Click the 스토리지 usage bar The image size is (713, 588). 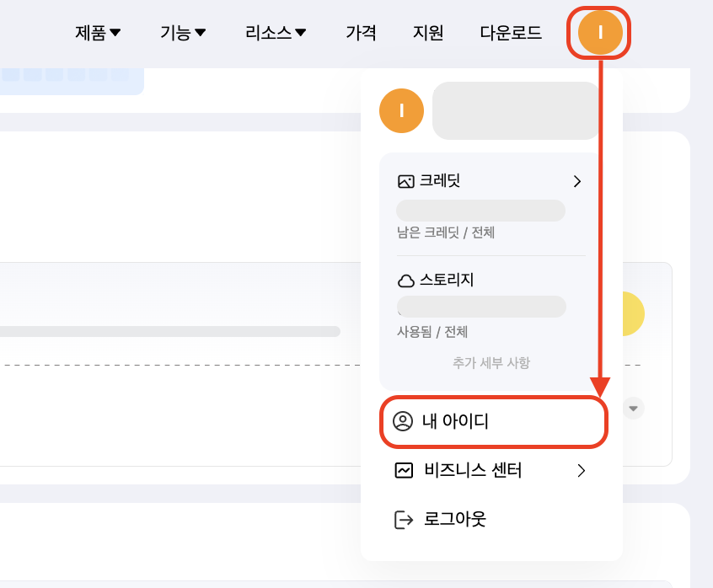[x=481, y=307]
